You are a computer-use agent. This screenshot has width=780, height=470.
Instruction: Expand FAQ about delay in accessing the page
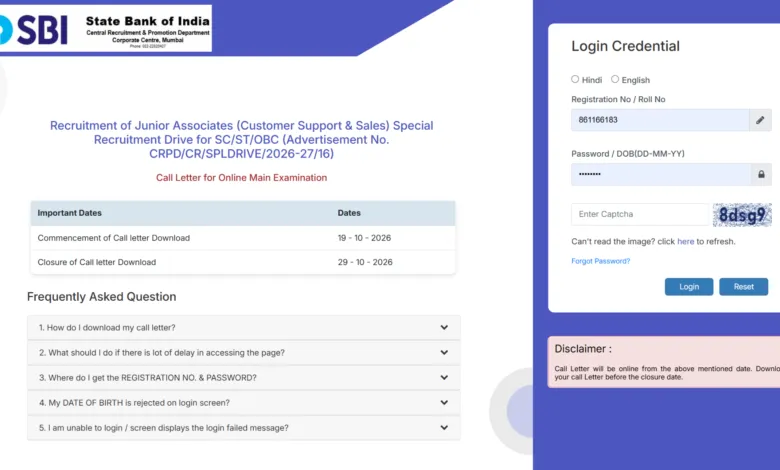[x=244, y=353]
